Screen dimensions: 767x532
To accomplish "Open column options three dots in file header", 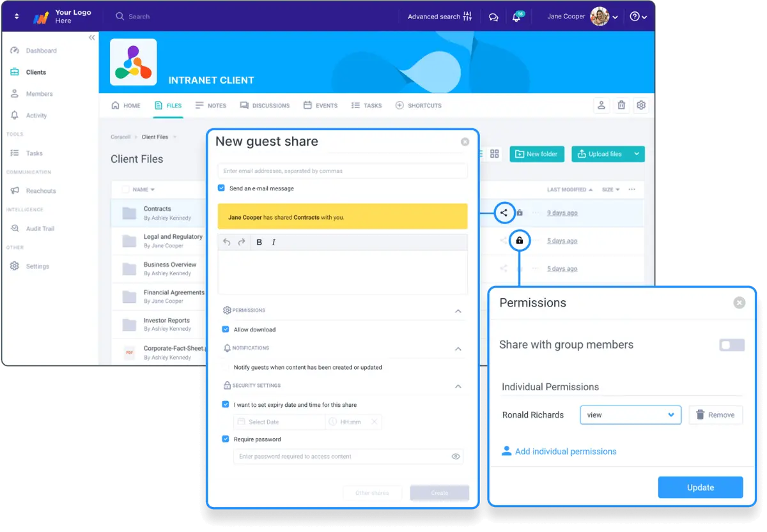I will pyautogui.click(x=631, y=190).
